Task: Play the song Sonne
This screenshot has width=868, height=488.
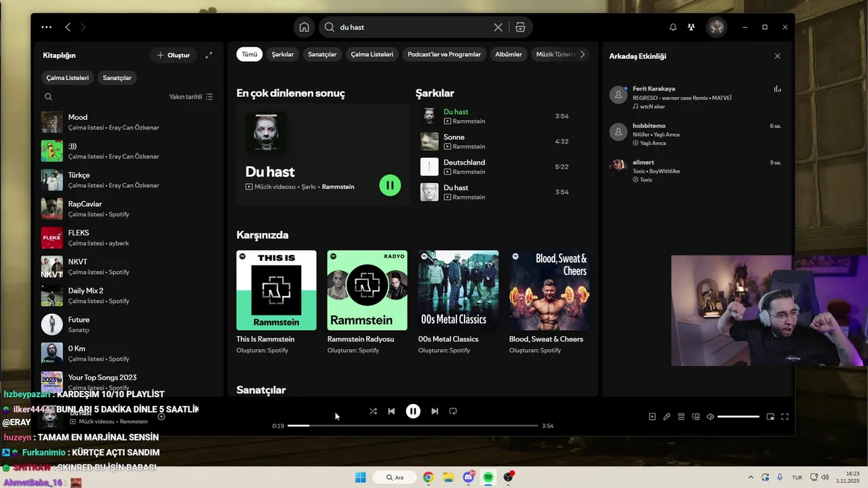Action: [496, 141]
